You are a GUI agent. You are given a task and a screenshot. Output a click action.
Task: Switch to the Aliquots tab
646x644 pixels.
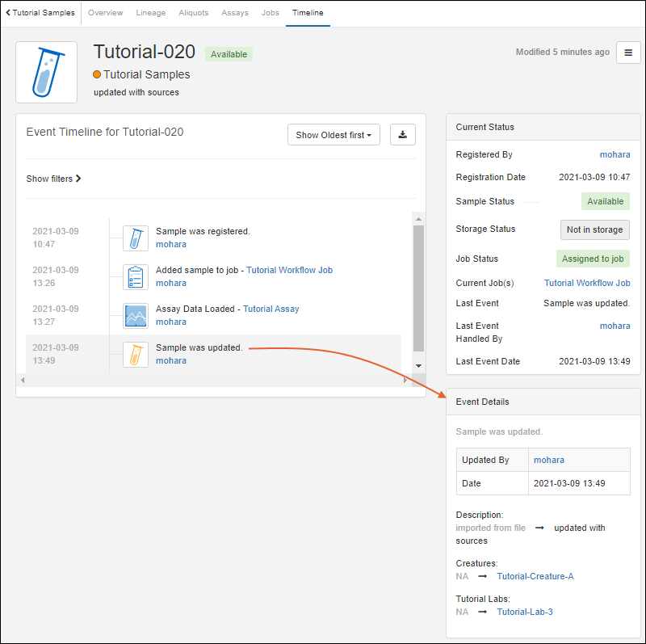pos(193,13)
